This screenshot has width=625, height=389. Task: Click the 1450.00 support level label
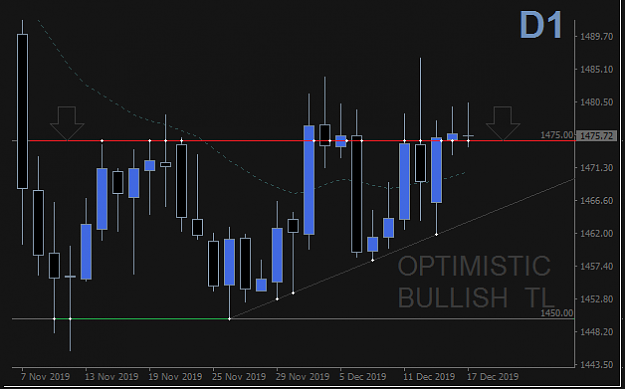557,313
